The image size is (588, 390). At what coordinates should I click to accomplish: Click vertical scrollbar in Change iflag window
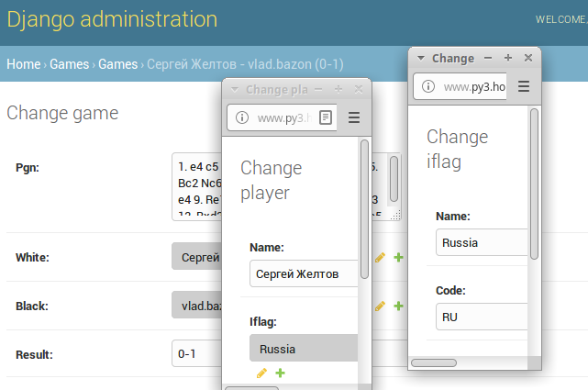pyautogui.click(x=534, y=184)
